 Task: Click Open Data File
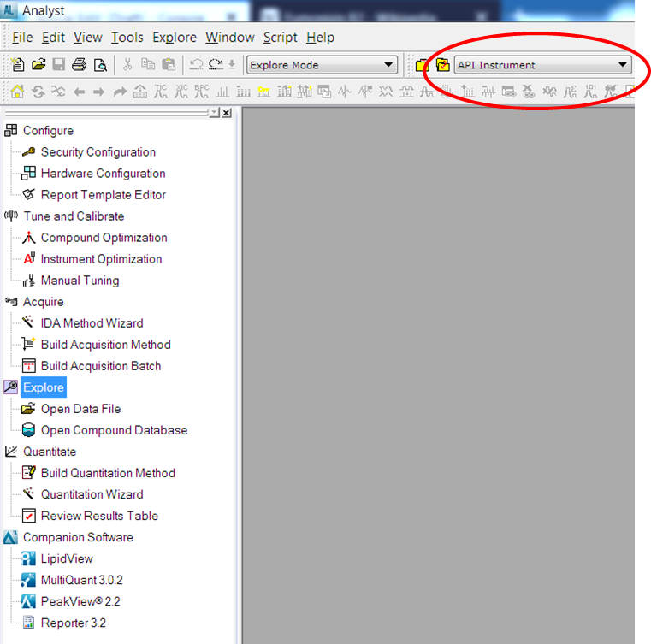(80, 409)
